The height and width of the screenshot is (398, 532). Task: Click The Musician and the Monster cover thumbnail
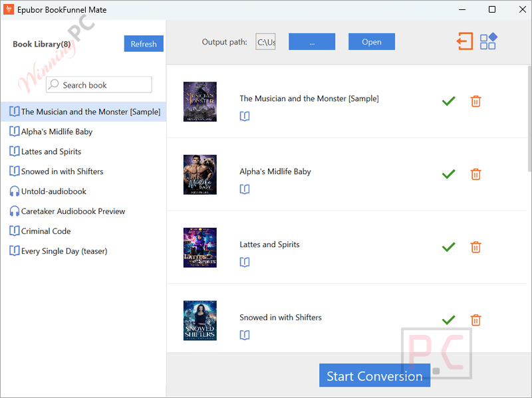point(200,102)
